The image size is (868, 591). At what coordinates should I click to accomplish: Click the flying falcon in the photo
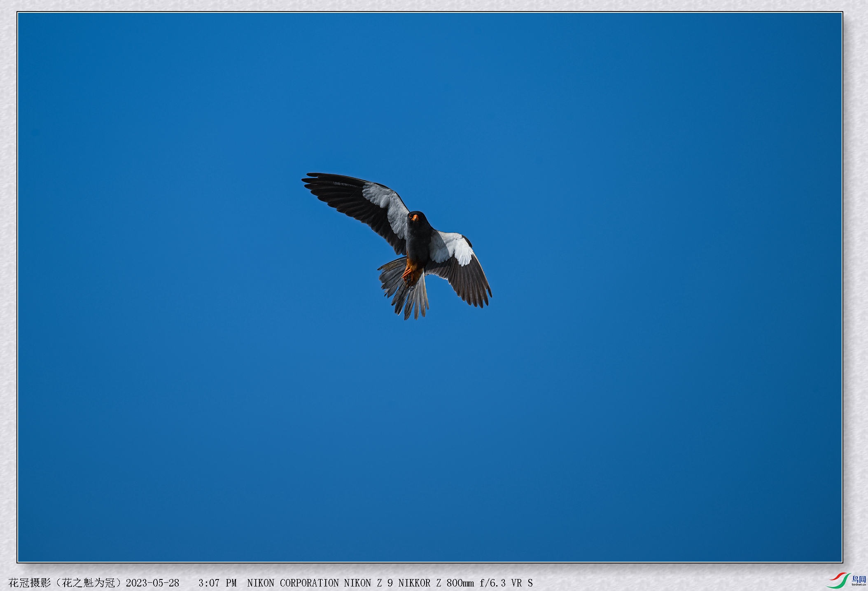(397, 246)
